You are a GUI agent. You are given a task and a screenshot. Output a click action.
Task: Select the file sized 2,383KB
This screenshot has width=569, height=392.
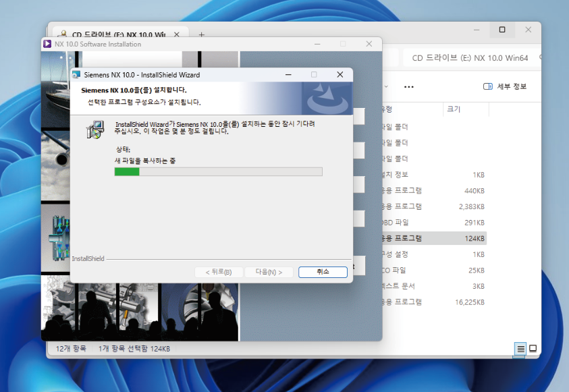(x=433, y=206)
